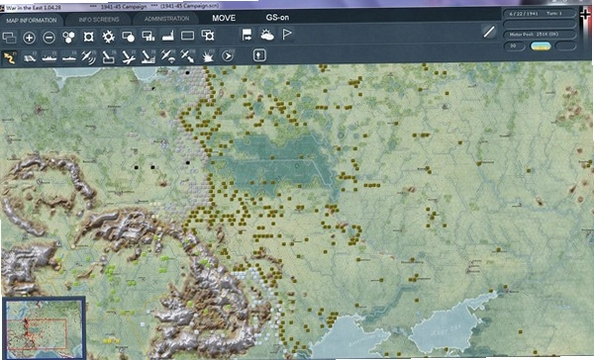Image resolution: width=594 pixels, height=360 pixels.
Task: Select the air transport (F9) icon
Action: 168,56
